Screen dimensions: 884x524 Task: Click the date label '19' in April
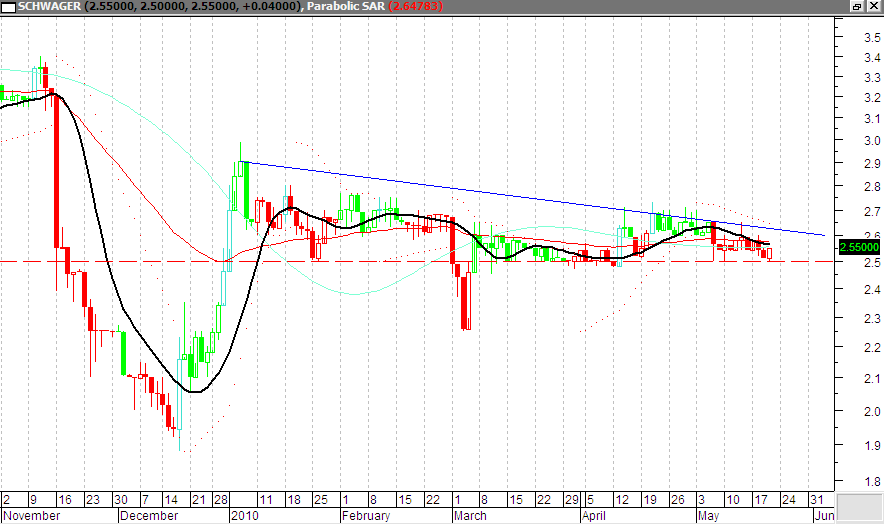(650, 500)
